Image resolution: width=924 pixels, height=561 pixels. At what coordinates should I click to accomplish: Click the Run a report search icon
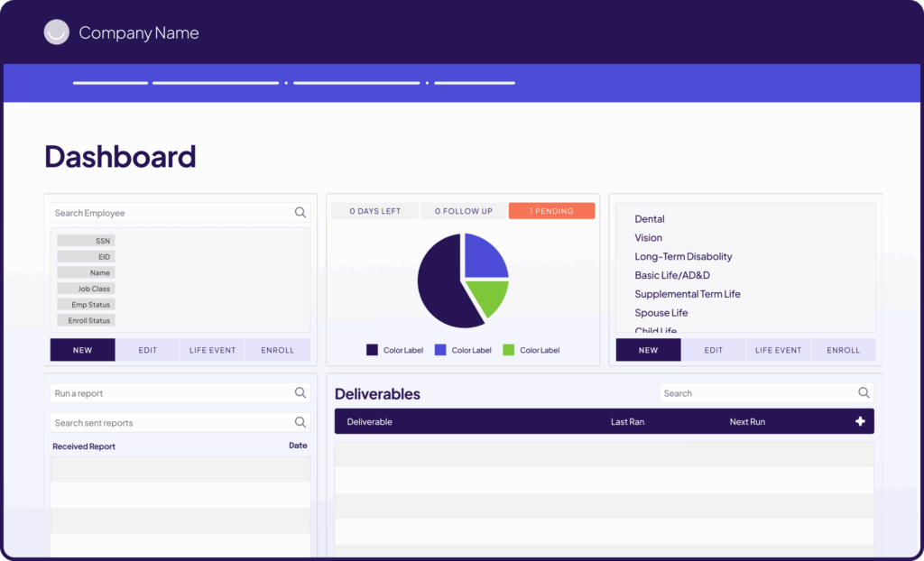pos(300,393)
